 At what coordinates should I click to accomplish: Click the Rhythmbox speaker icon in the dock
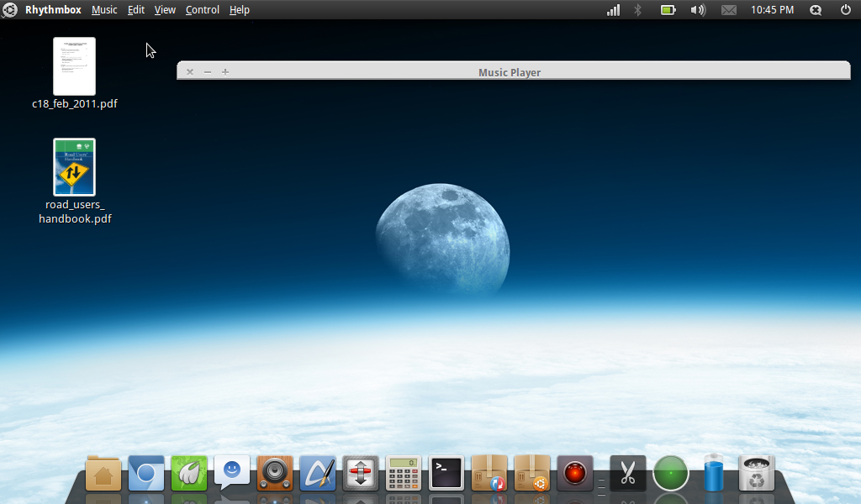275,473
